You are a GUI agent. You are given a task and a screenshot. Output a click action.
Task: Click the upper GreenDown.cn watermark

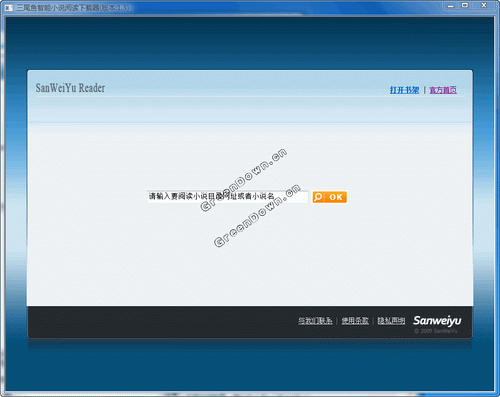[x=243, y=180]
